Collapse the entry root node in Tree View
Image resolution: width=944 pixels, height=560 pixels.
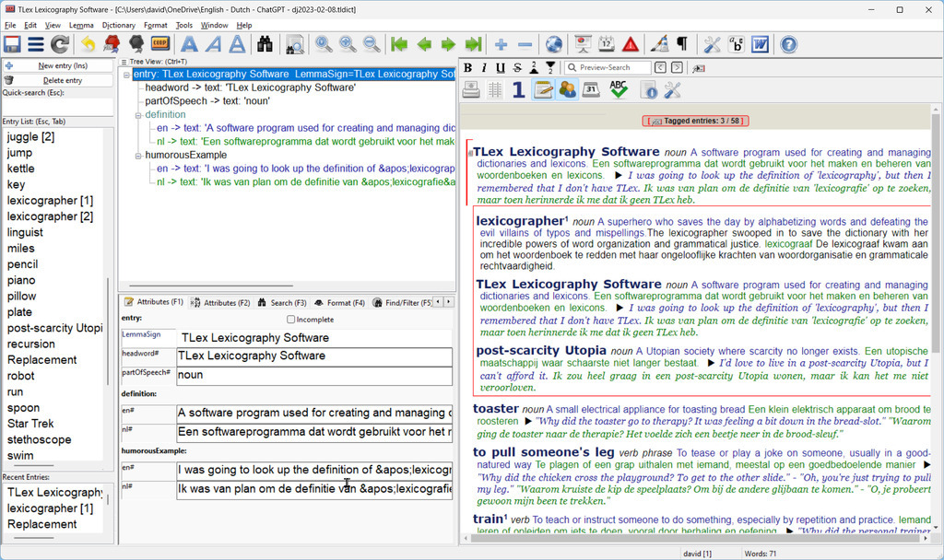[126, 76]
